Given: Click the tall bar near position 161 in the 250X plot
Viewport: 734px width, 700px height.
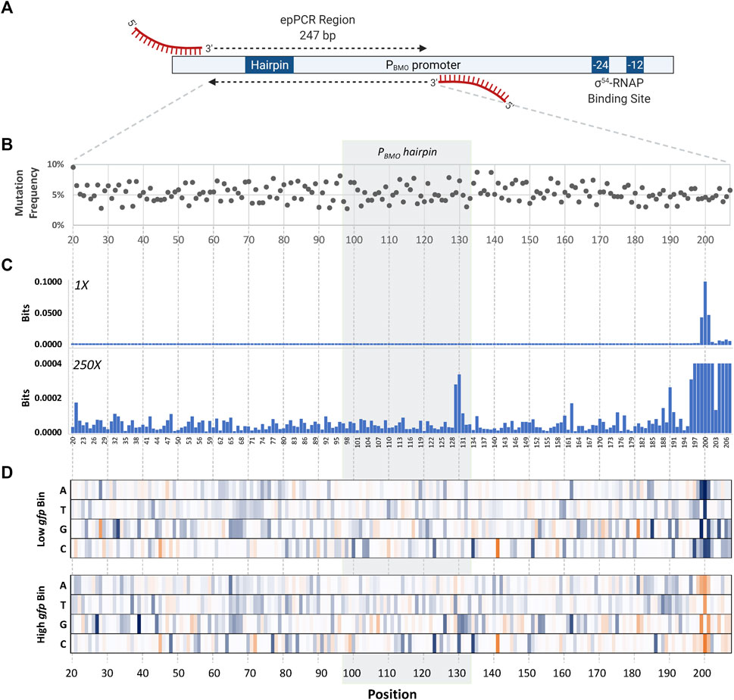Looking at the screenshot, I should coord(572,417).
